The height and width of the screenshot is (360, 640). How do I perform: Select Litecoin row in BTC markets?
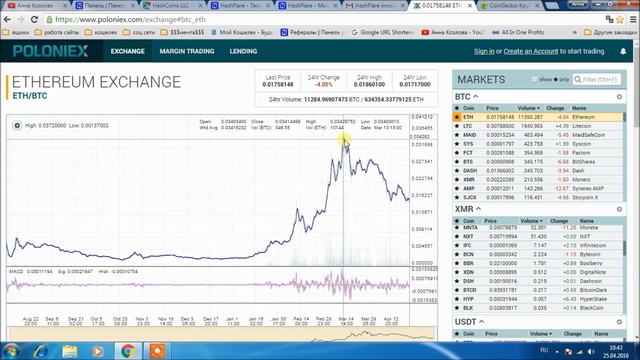pyautogui.click(x=538, y=126)
